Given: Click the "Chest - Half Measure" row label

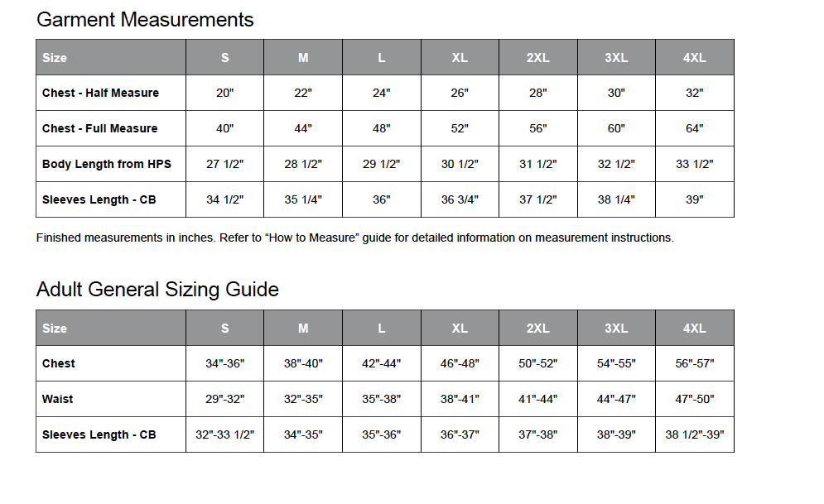Looking at the screenshot, I should 100,93.
